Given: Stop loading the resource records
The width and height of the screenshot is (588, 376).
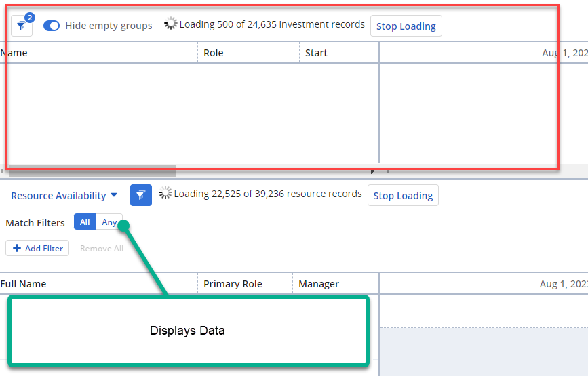Looking at the screenshot, I should [x=403, y=196].
